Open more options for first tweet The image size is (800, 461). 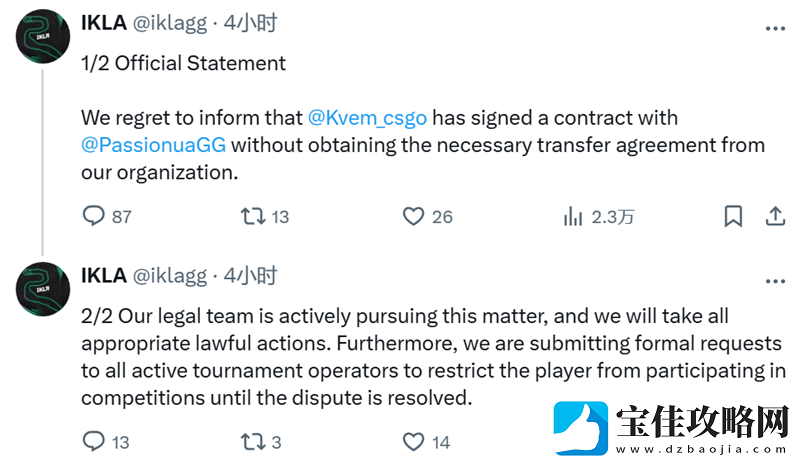coord(775,29)
